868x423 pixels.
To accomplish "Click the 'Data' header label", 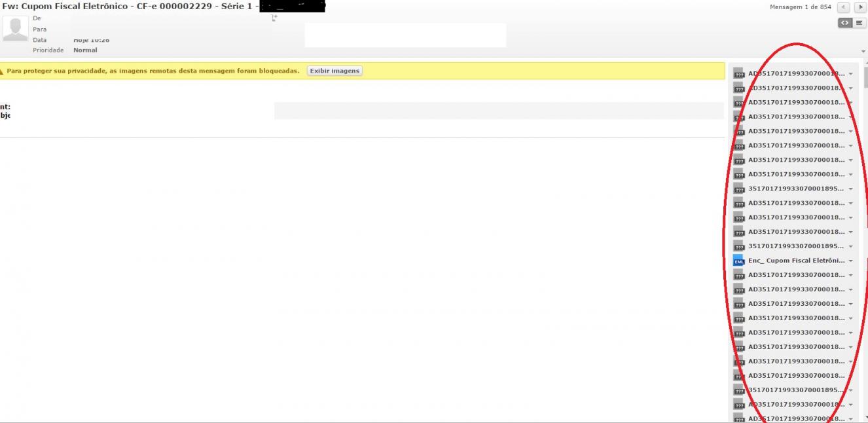I will pos(39,40).
